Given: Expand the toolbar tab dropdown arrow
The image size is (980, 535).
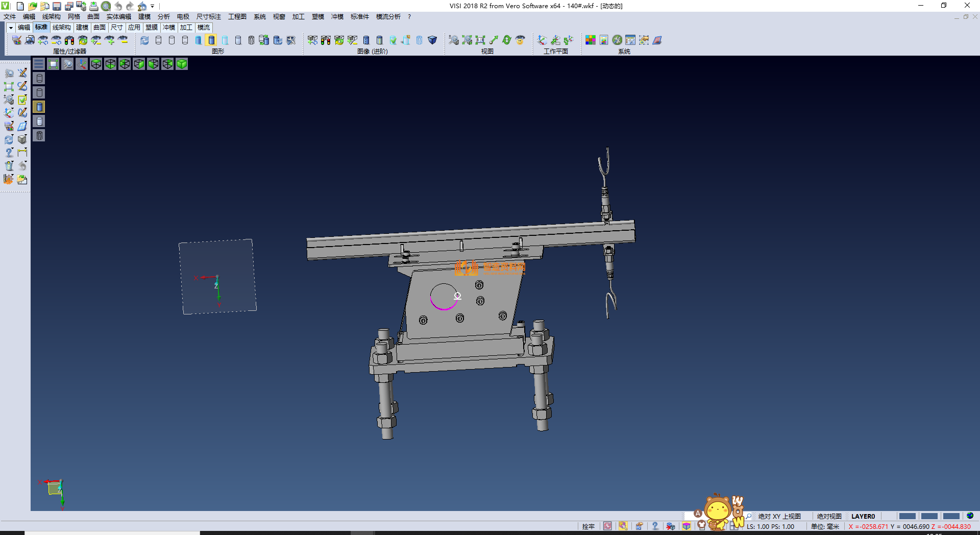Looking at the screenshot, I should coord(10,28).
